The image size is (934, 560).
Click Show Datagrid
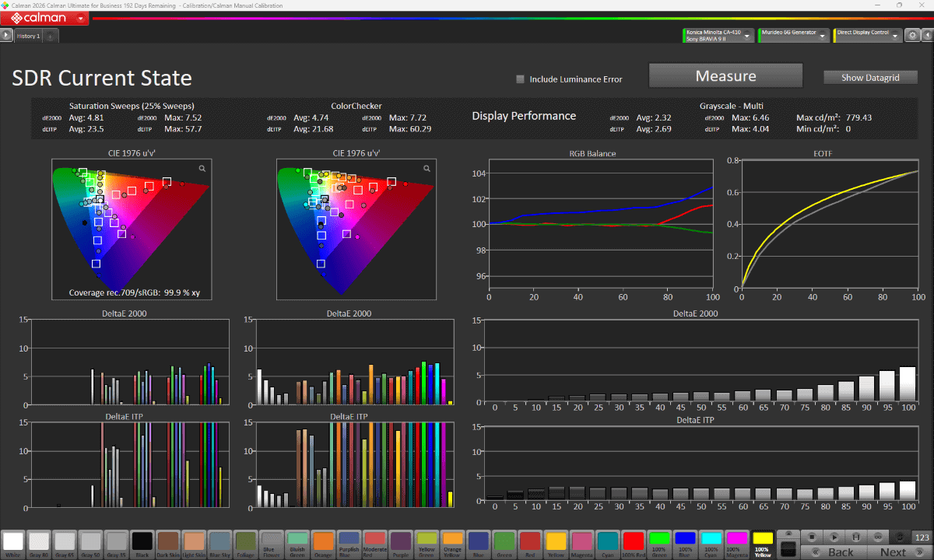coord(870,78)
